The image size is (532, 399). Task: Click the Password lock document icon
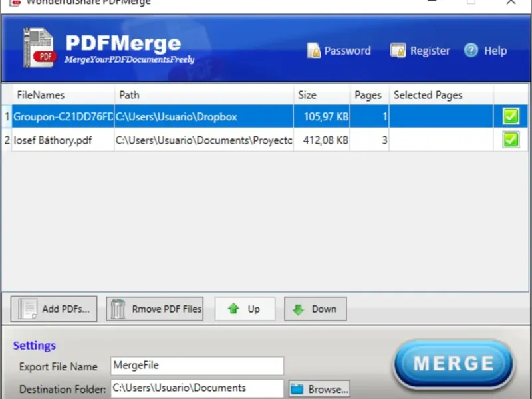[313, 51]
